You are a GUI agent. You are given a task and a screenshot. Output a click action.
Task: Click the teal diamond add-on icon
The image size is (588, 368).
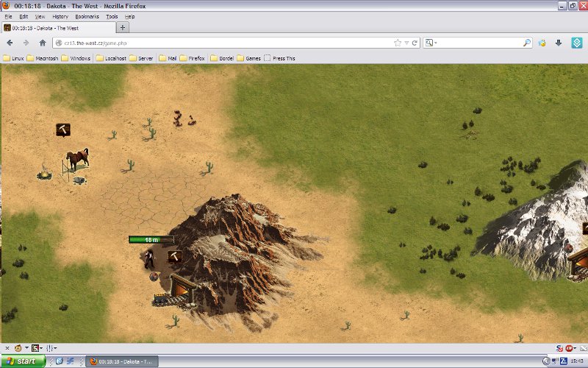(x=577, y=43)
